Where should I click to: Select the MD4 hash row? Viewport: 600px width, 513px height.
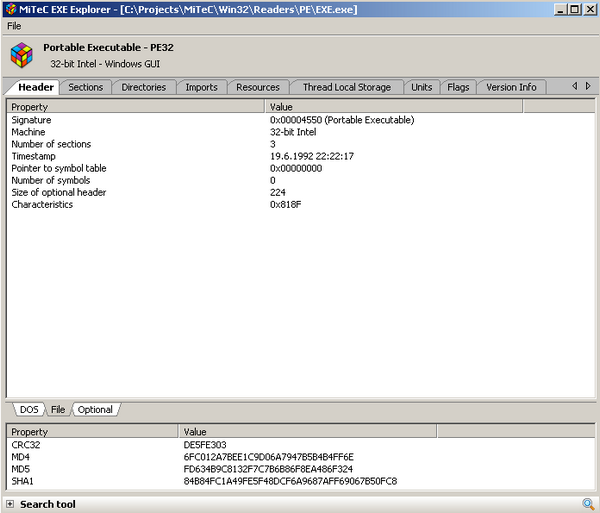(x=300, y=457)
